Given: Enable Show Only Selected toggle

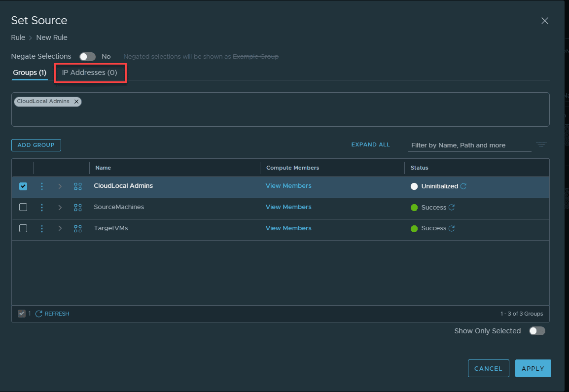Looking at the screenshot, I should point(537,331).
